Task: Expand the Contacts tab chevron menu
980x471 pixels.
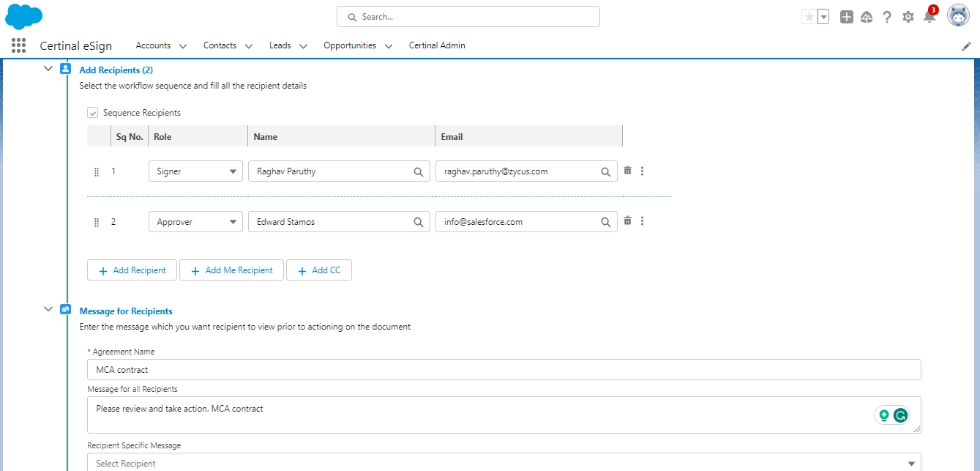Action: [249, 46]
